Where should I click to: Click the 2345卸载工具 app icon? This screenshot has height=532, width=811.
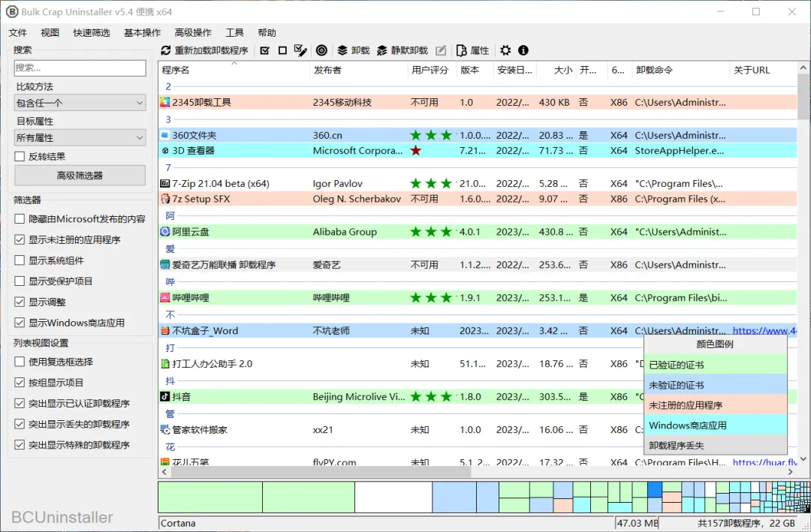pos(165,102)
